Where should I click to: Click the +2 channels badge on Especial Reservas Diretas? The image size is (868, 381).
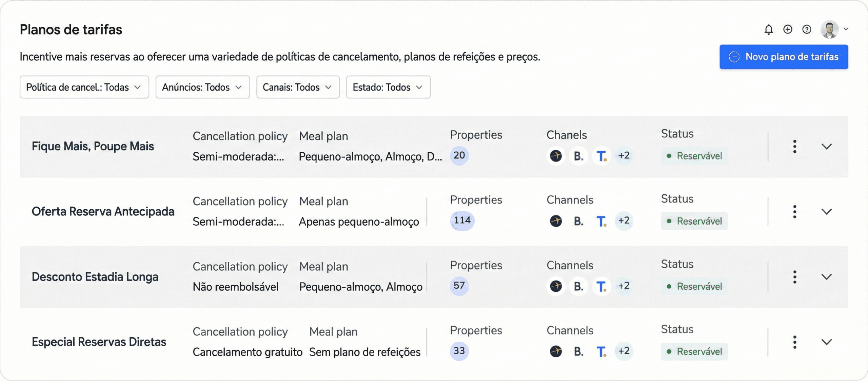pyautogui.click(x=623, y=351)
